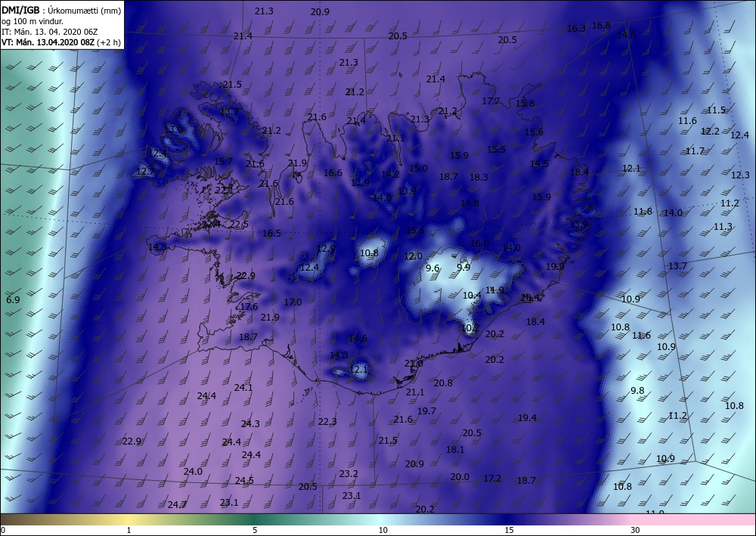Click the map value 9.6
The width and height of the screenshot is (756, 536).
[432, 268]
